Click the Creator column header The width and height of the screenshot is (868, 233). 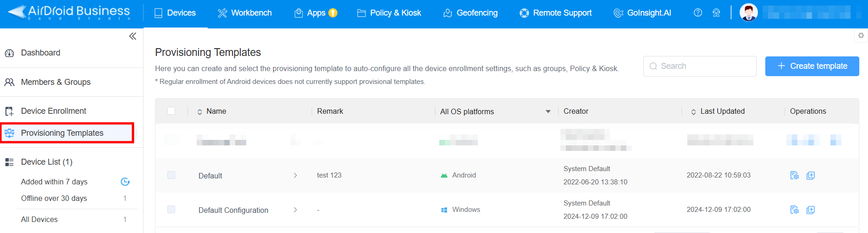point(576,111)
